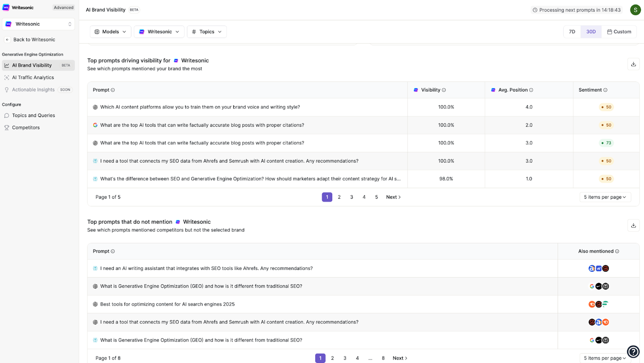
Task: Change items per page in first table
Action: pos(605,197)
